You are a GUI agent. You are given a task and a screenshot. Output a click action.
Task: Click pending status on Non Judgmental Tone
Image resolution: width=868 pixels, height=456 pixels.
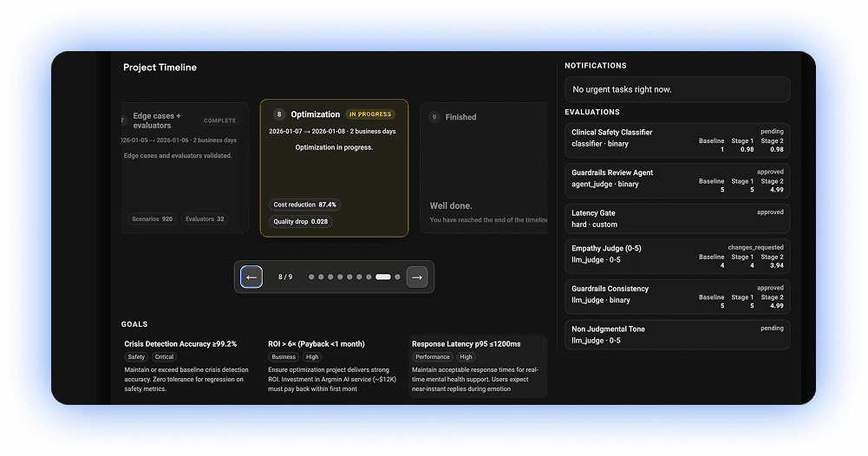pos(772,329)
